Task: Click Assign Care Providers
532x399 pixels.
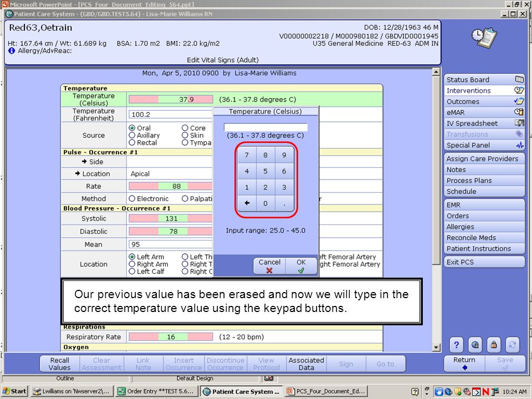Action: (x=484, y=159)
